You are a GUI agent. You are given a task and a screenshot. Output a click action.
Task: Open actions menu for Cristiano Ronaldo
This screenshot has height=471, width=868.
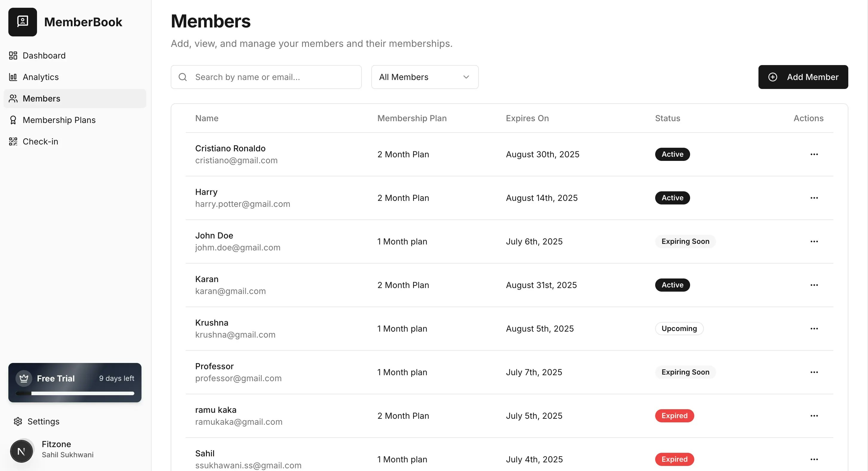tap(815, 154)
